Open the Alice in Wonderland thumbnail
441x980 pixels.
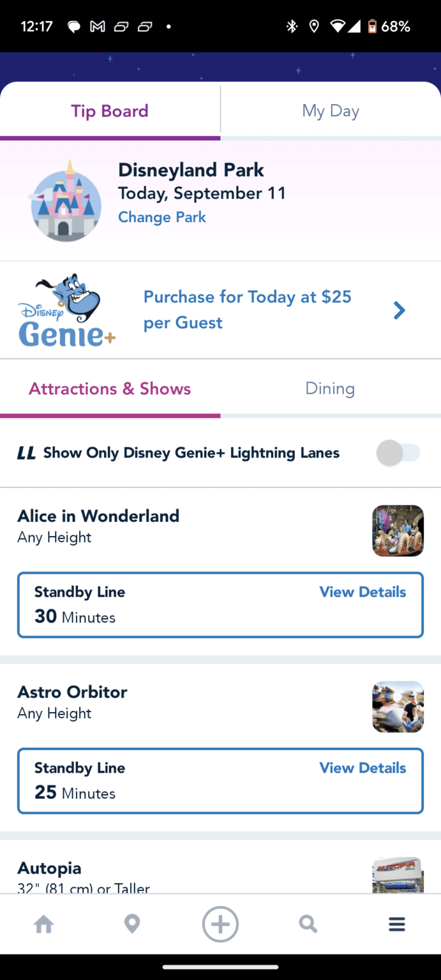(x=398, y=531)
